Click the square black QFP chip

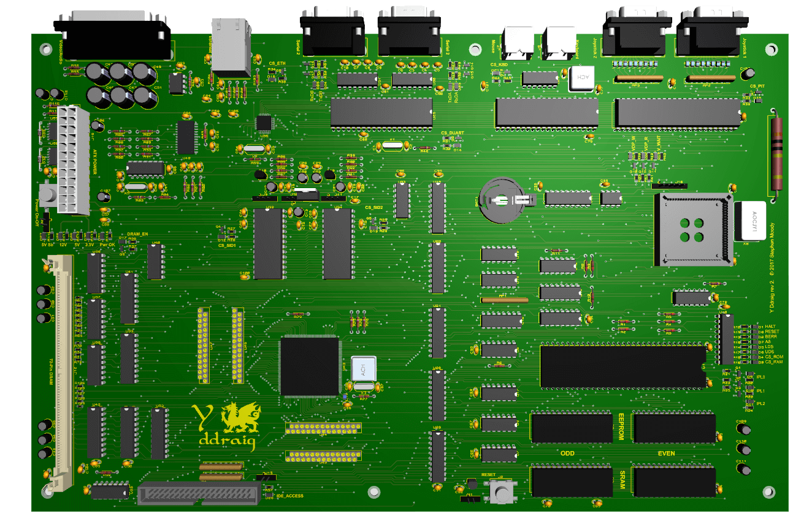(310, 366)
